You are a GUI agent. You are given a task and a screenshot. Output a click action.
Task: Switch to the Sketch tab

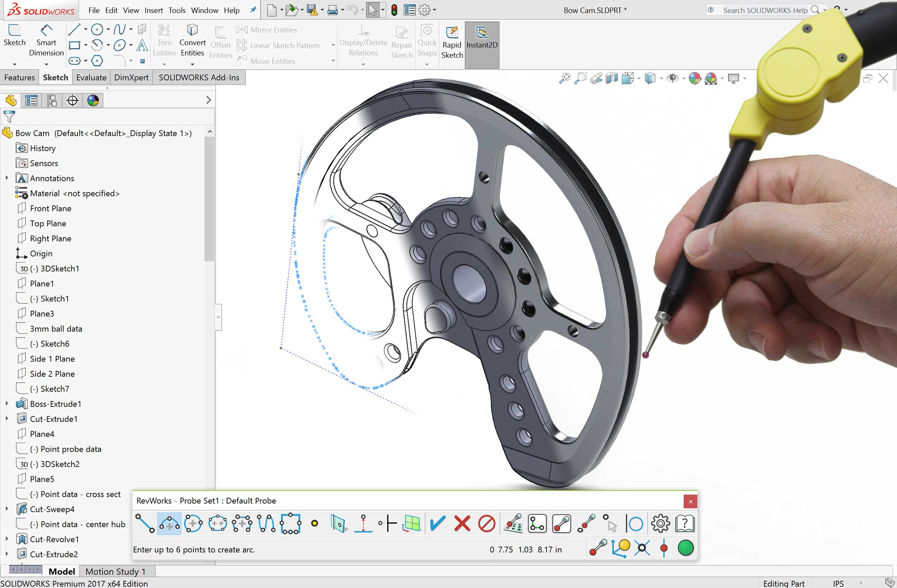(x=55, y=77)
